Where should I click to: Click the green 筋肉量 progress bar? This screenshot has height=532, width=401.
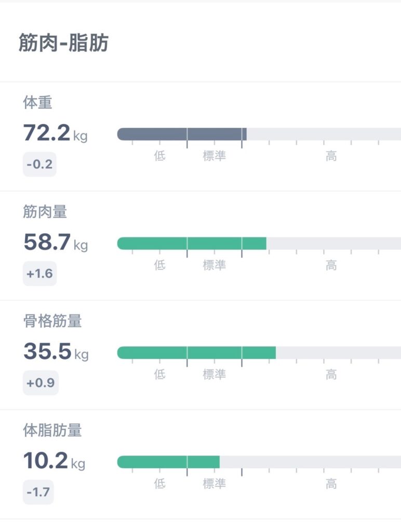click(x=192, y=243)
